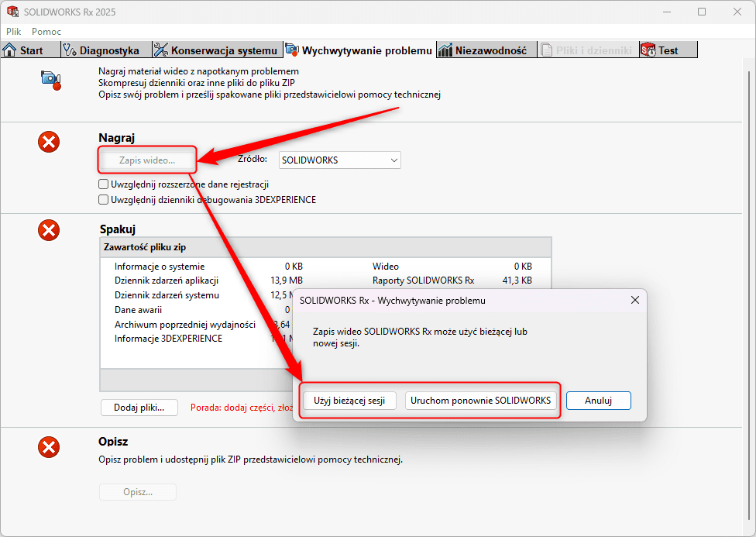Switch to the Niezawodność tab
The height and width of the screenshot is (537, 756).
[x=483, y=50]
